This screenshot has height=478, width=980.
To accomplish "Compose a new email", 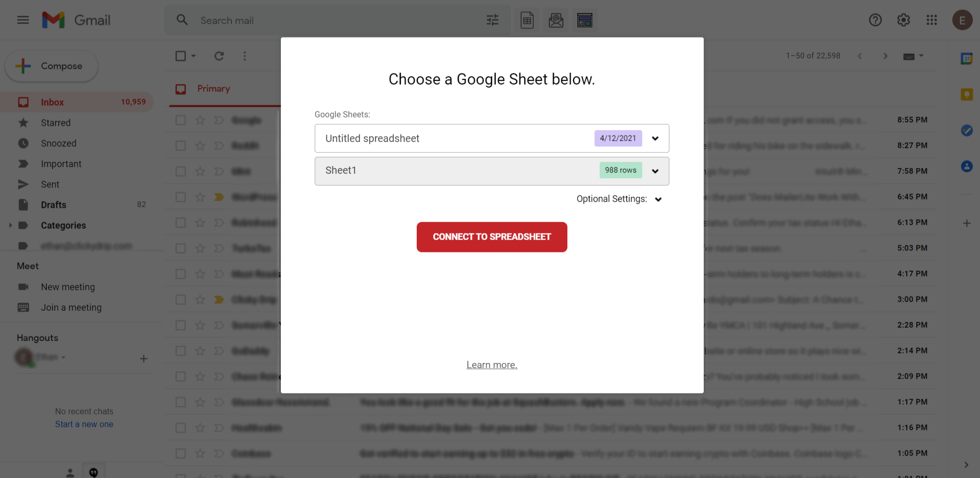I will (51, 66).
